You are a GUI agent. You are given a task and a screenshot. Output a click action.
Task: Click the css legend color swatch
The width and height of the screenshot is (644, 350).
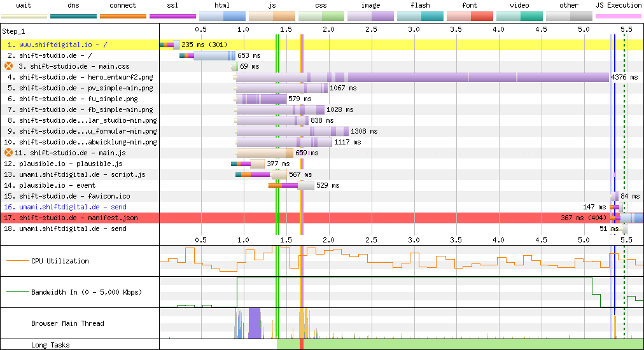click(321, 17)
